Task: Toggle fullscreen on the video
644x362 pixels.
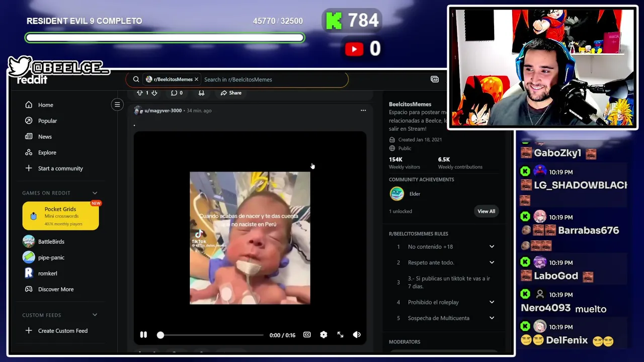Action: [x=340, y=335]
